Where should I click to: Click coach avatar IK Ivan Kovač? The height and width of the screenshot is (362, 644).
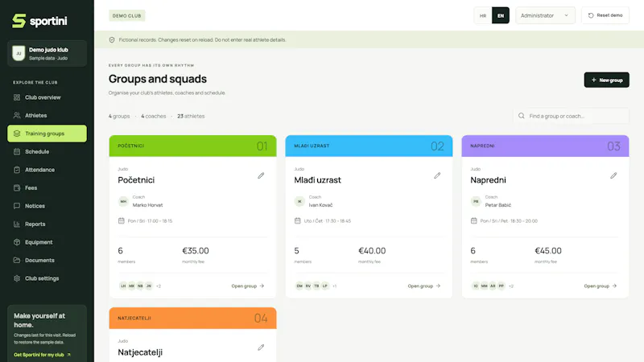299,201
